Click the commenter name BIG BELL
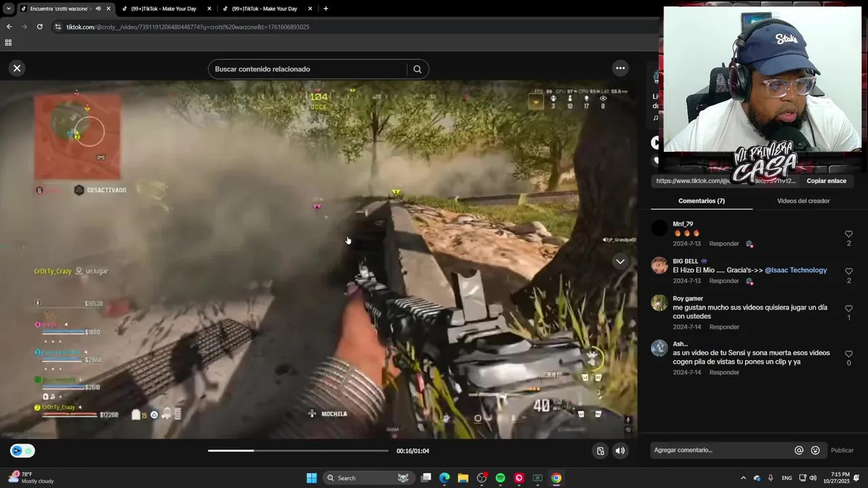This screenshot has width=868, height=488. pos(685,261)
